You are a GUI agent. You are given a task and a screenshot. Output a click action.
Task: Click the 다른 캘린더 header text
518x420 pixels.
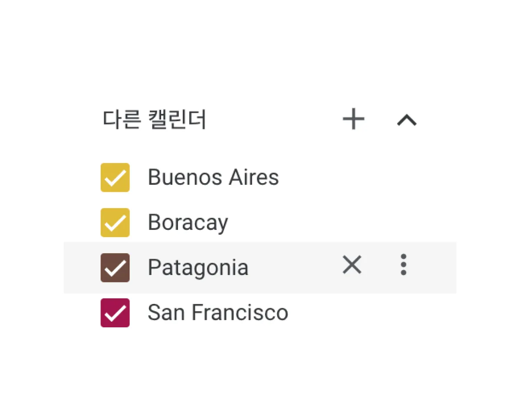point(155,120)
